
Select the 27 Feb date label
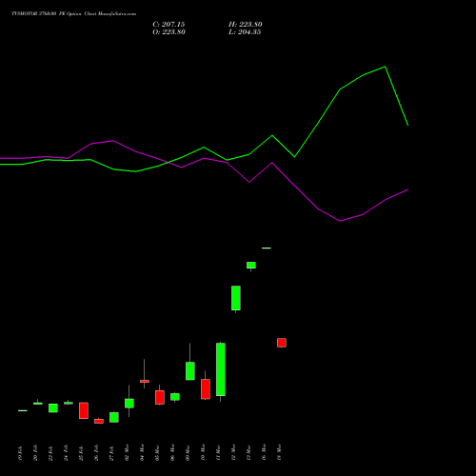111,453
